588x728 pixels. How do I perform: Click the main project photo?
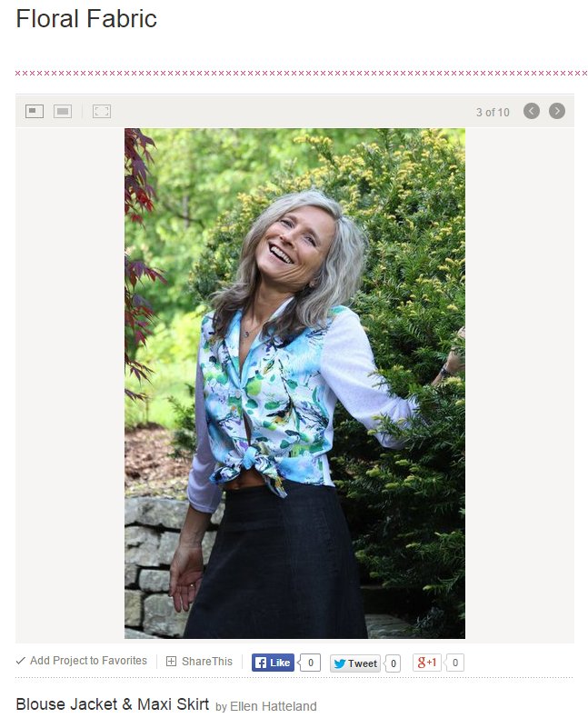(294, 384)
